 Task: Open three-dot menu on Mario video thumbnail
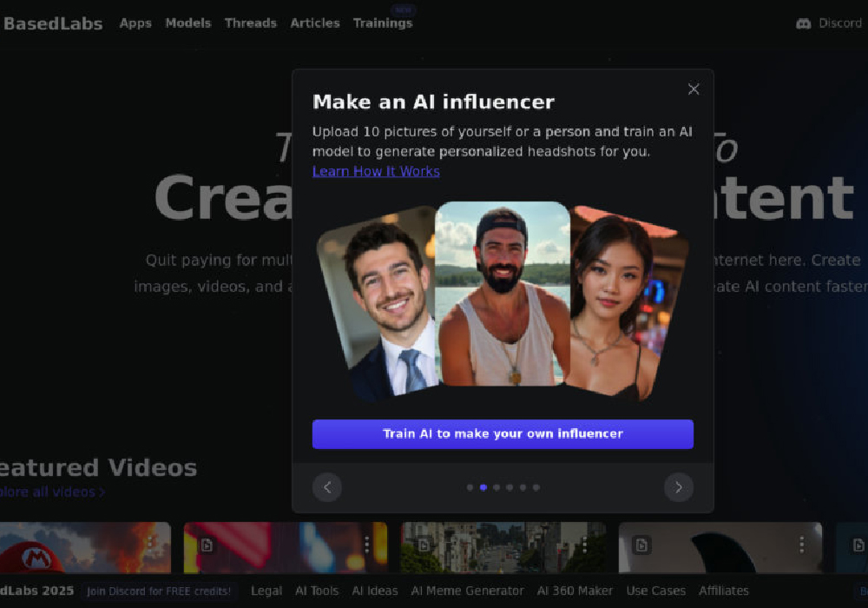(150, 545)
